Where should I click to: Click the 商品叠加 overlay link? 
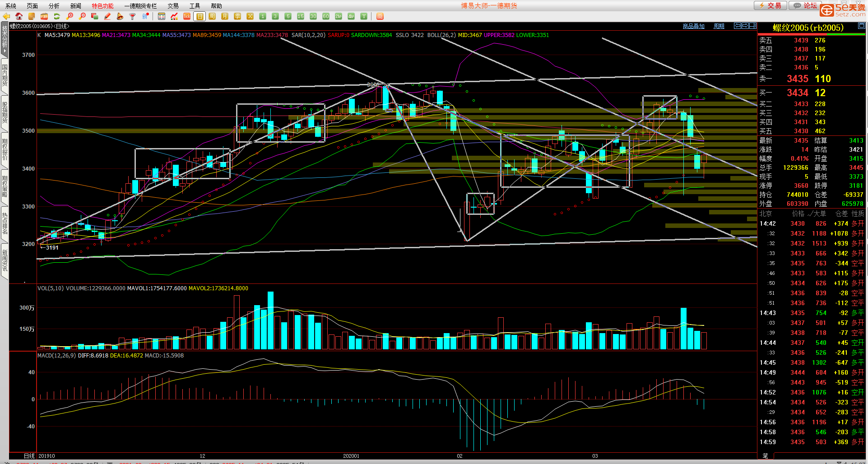pos(693,26)
